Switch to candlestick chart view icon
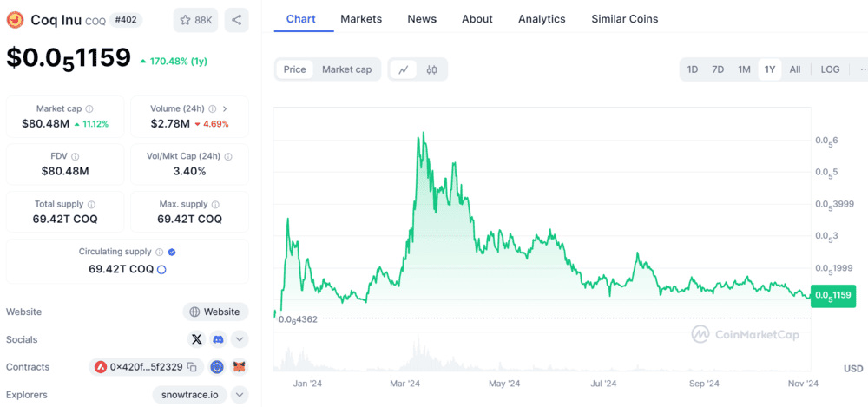Image resolution: width=868 pixels, height=407 pixels. tap(431, 69)
